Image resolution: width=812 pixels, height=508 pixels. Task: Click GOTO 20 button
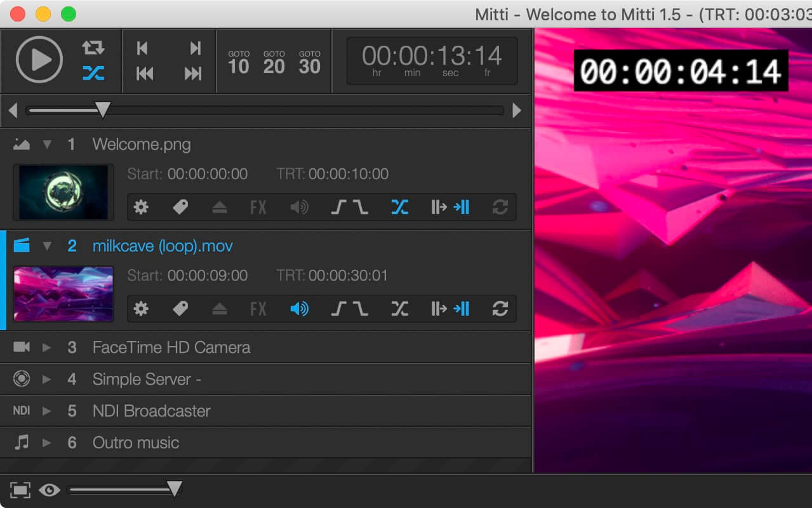[274, 62]
